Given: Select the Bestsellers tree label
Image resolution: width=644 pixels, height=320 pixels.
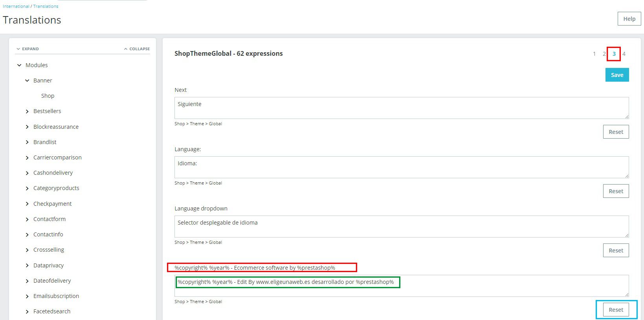Looking at the screenshot, I should (x=47, y=111).
